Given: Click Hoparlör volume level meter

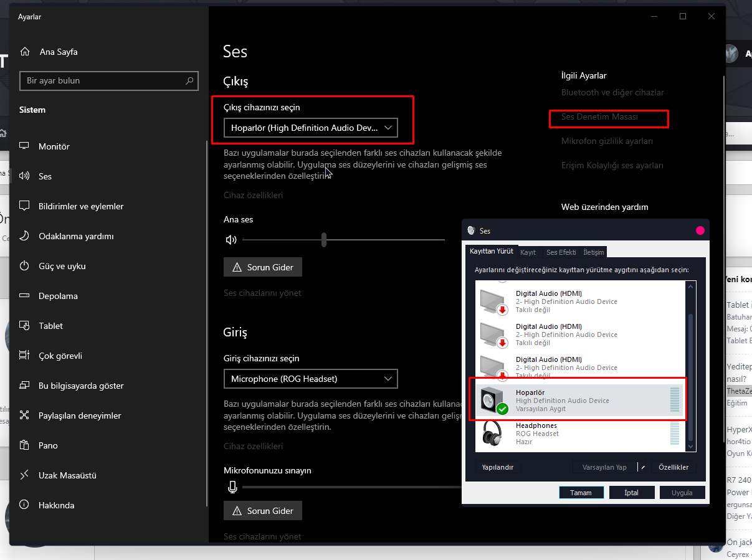Looking at the screenshot, I should (x=674, y=400).
